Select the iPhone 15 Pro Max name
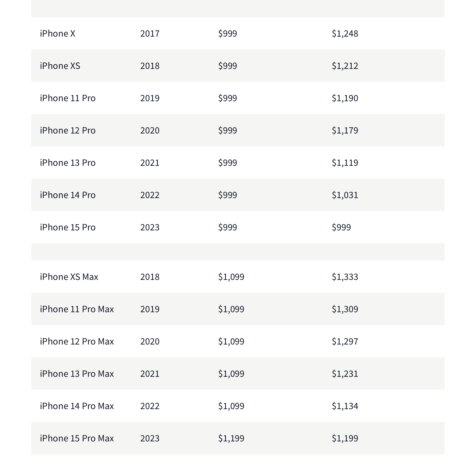This screenshot has width=476, height=464. [x=77, y=438]
